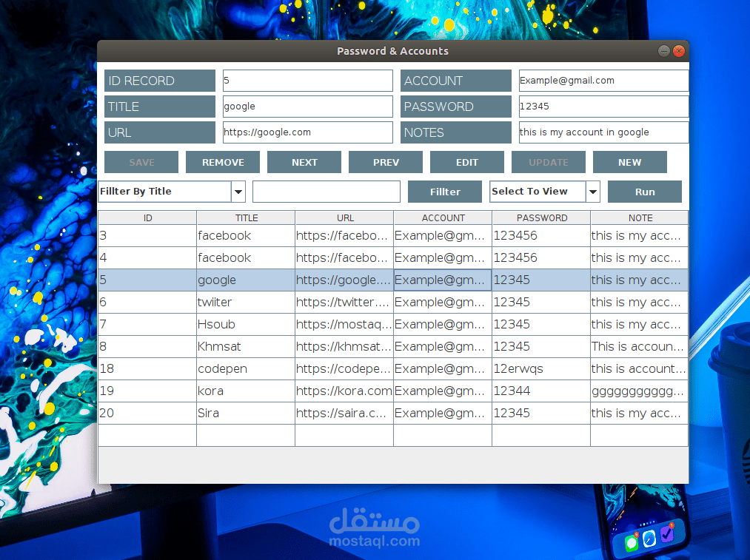Click the ACCOUNT field with Example@gmail.com

coord(603,81)
